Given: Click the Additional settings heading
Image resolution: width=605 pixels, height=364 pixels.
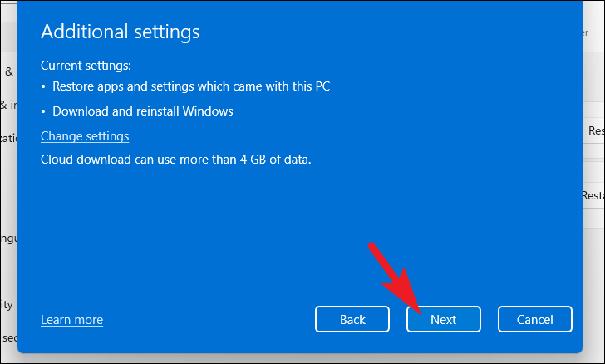Looking at the screenshot, I should [121, 32].
